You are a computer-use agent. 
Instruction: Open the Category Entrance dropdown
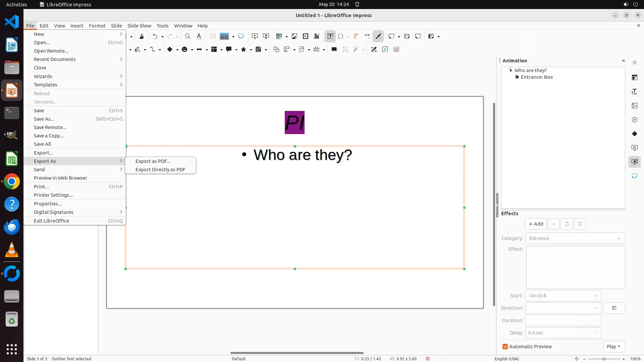point(575,238)
